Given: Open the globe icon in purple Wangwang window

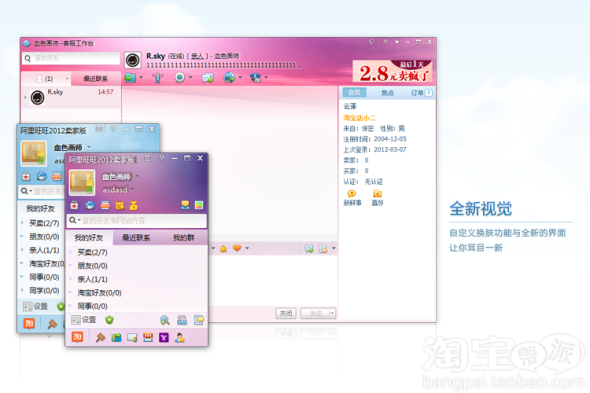Looking at the screenshot, I should [90, 205].
